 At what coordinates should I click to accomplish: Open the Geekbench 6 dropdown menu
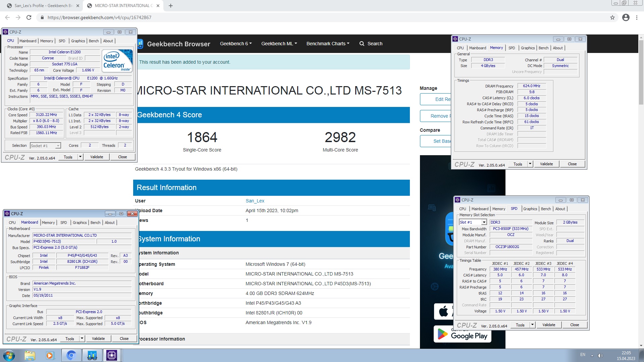coord(236,44)
